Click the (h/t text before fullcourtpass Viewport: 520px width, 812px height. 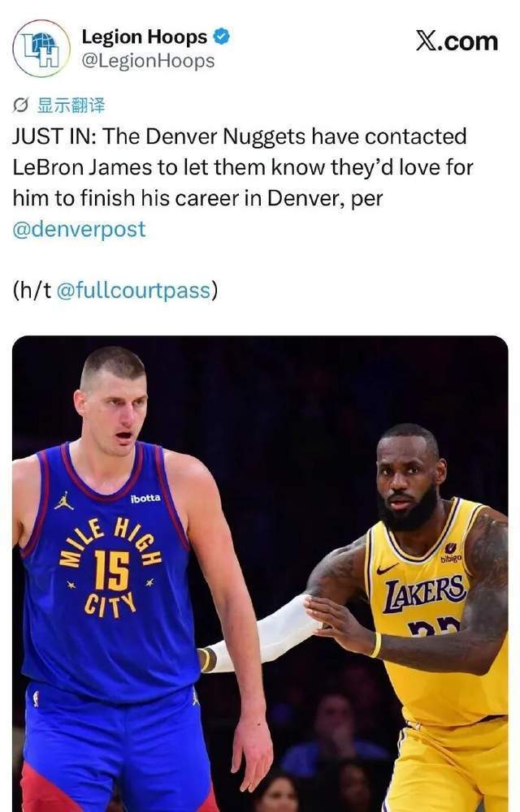(x=32, y=290)
